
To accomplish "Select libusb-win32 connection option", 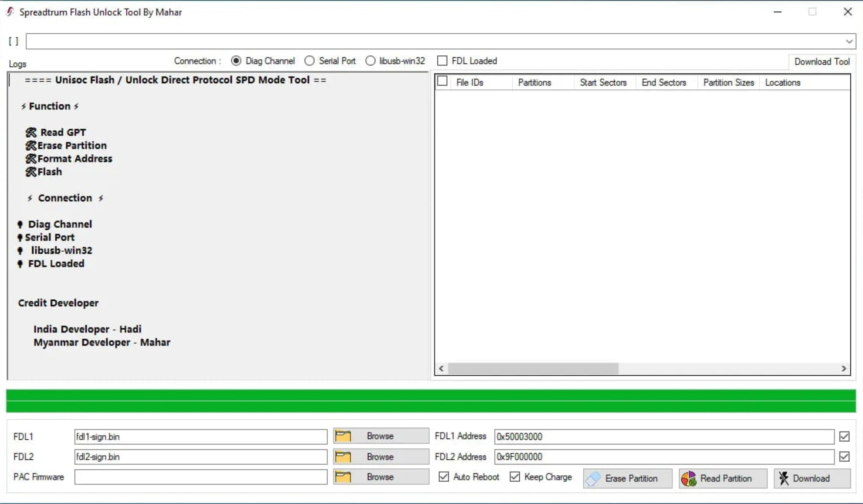I will (370, 61).
